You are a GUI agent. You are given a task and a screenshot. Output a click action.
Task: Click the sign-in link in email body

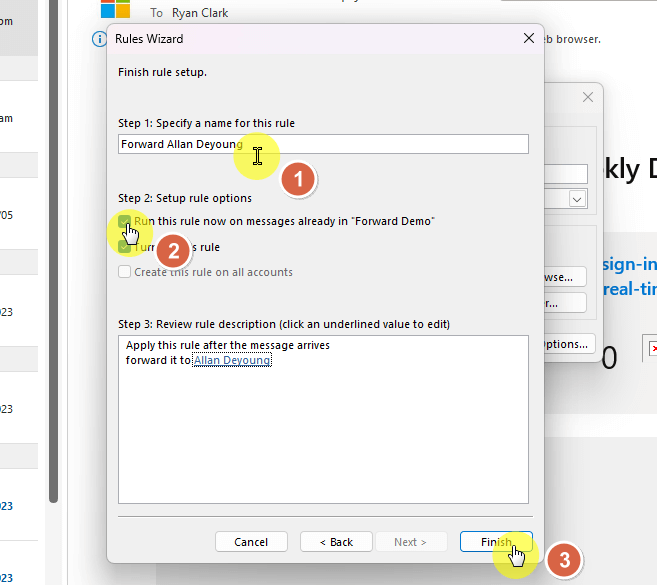tap(629, 264)
